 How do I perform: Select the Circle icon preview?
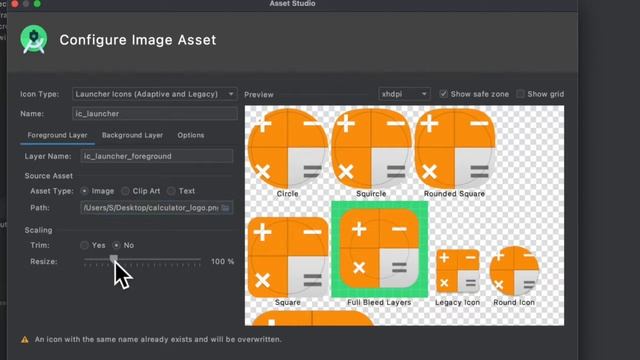point(288,149)
